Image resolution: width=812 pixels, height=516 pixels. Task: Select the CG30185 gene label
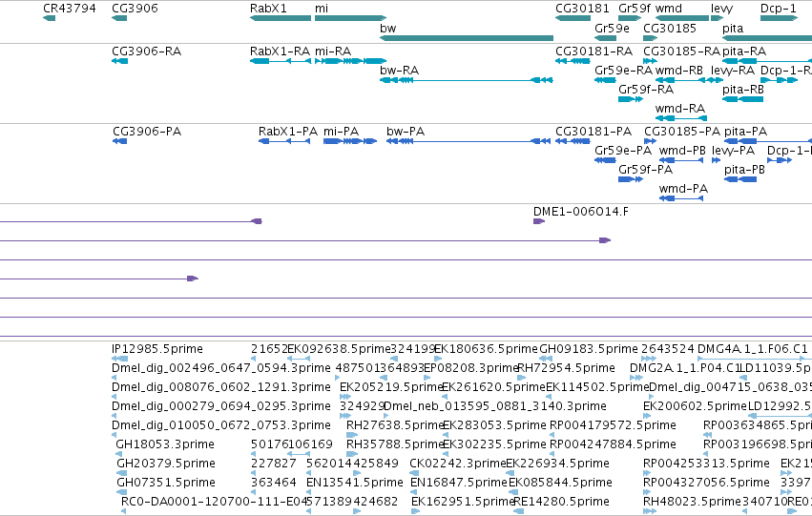coord(670,28)
